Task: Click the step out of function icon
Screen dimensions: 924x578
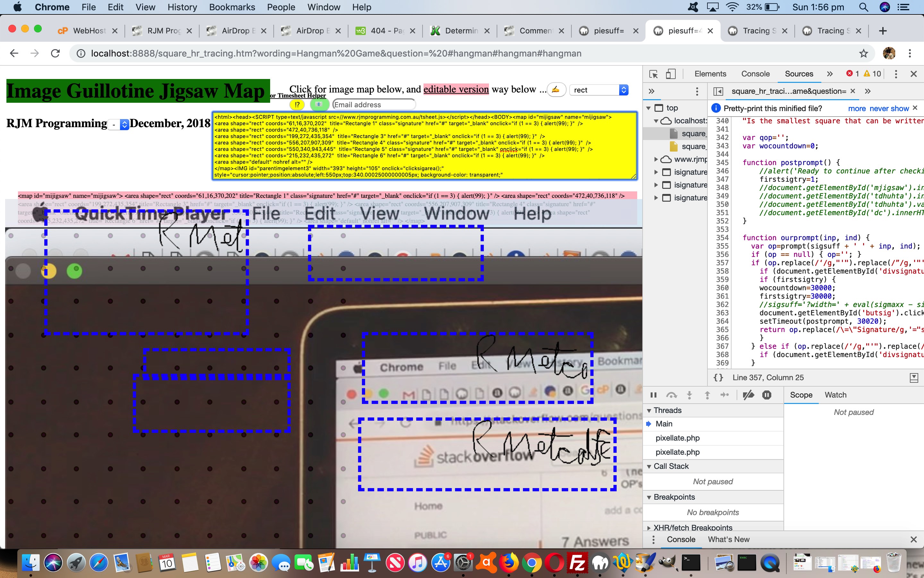Action: point(707,395)
